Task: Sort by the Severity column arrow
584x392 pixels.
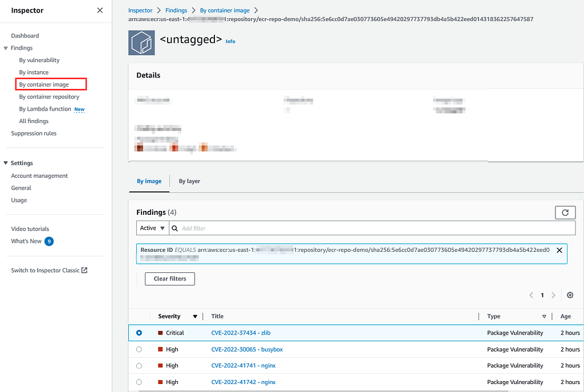Action: point(195,316)
